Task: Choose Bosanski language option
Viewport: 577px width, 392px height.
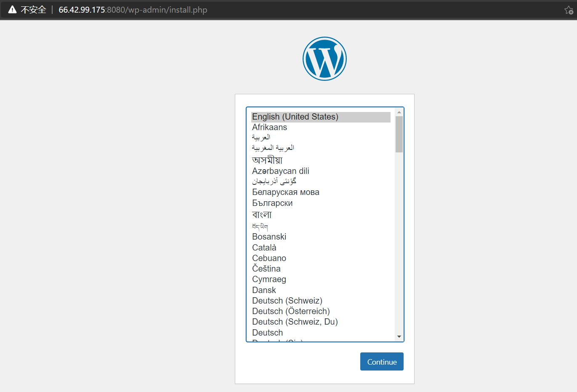Action: 269,237
